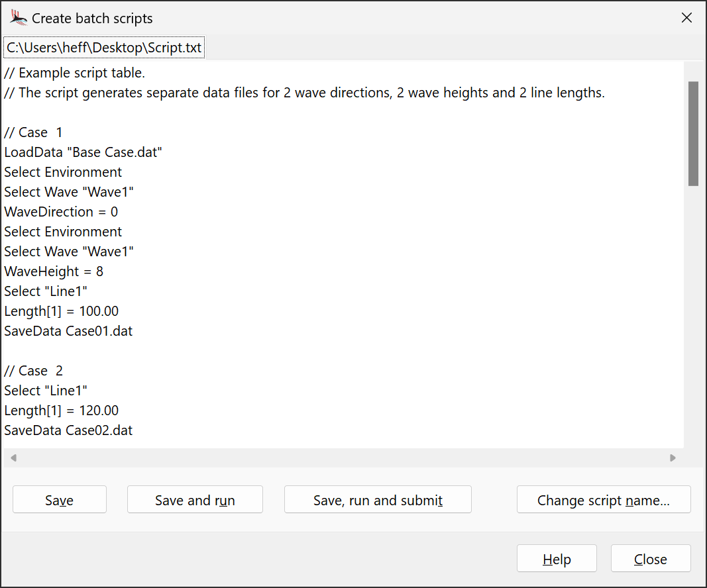Click the horizontal scrollbar left arrow

click(13, 458)
